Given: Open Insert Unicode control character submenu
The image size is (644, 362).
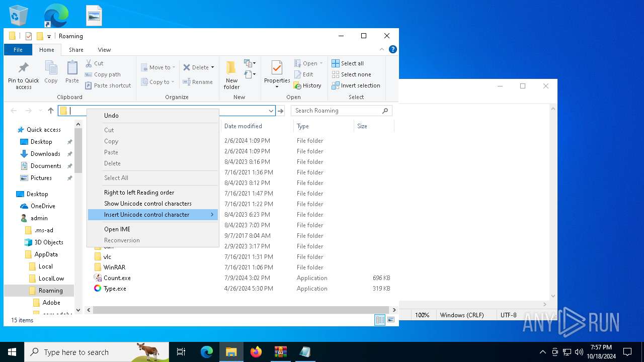Looking at the screenshot, I should point(153,215).
